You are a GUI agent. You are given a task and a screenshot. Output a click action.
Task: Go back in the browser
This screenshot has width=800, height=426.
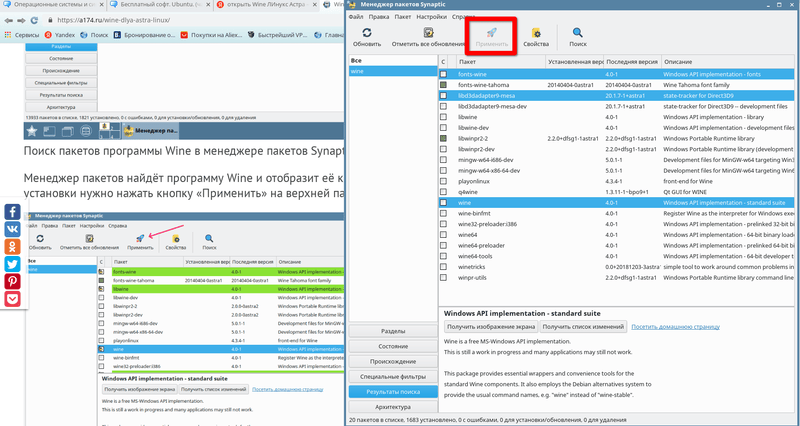pos(9,20)
